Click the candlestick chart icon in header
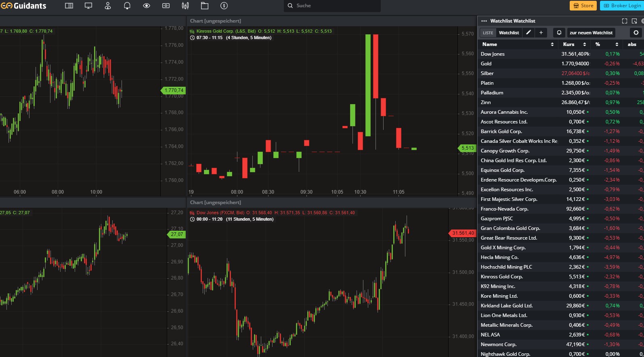Image resolution: width=644 pixels, height=357 pixels. 185,6
